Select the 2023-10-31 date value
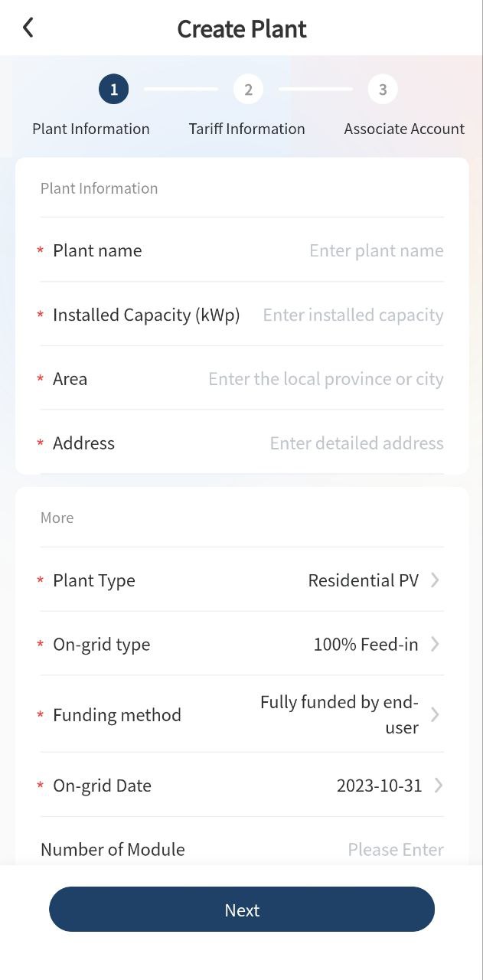483x980 pixels. [x=379, y=786]
